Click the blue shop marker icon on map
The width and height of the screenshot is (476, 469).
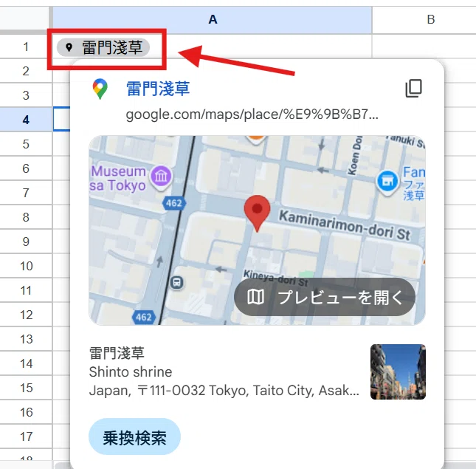tap(387, 182)
